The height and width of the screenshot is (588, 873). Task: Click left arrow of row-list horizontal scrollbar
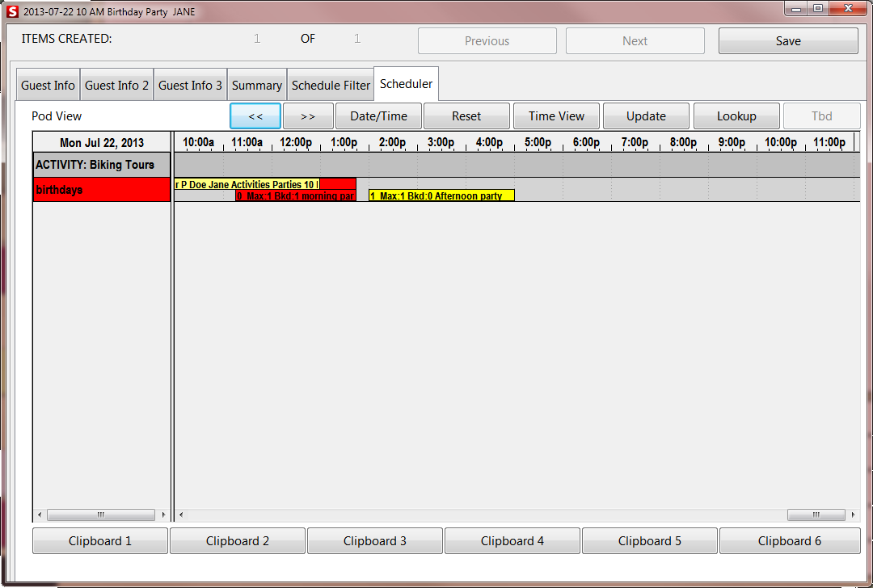(x=40, y=515)
